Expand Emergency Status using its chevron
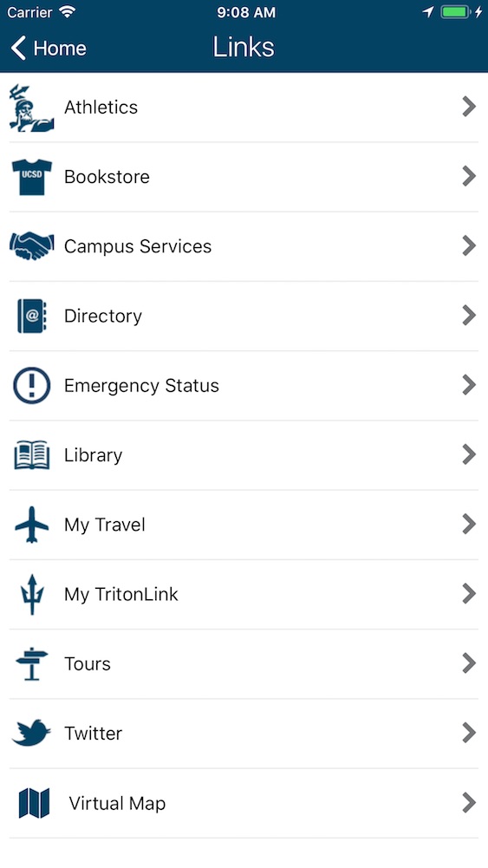 (x=469, y=385)
